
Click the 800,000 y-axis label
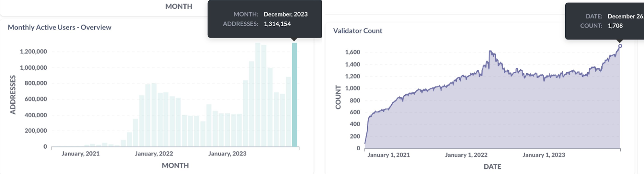click(36, 83)
